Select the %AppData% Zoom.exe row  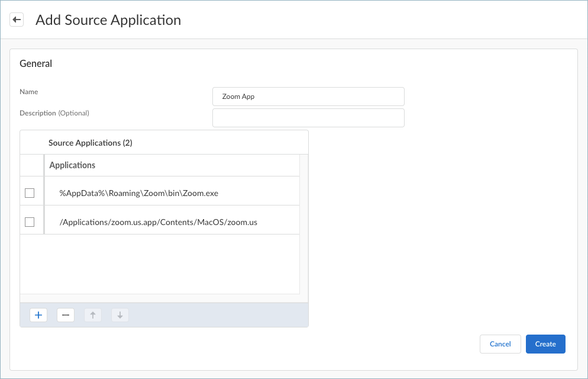139,193
